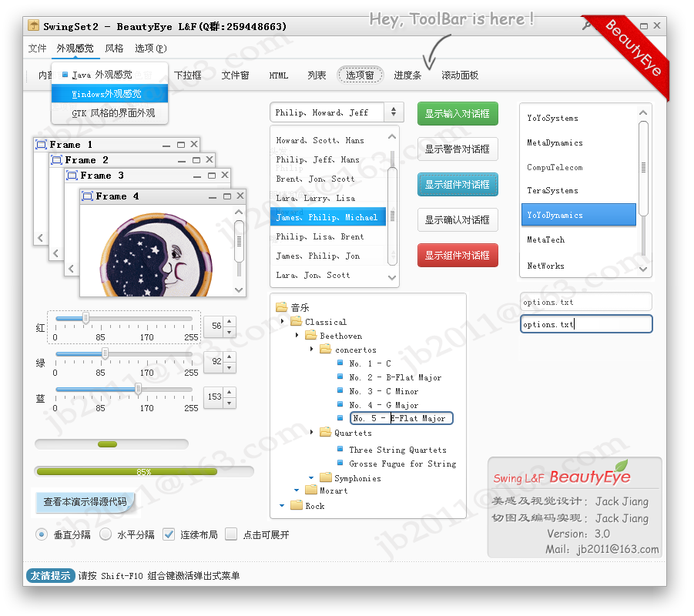
Task: Click the minimize icon on Frame 2
Action: click(x=181, y=160)
